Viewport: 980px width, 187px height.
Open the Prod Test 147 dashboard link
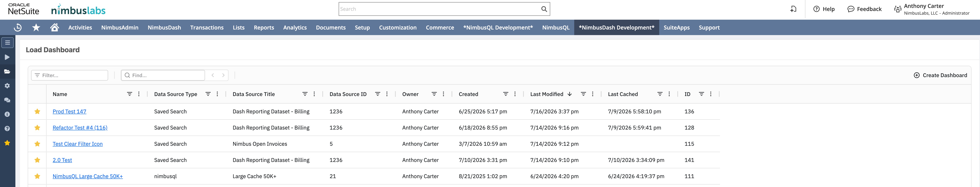(69, 111)
